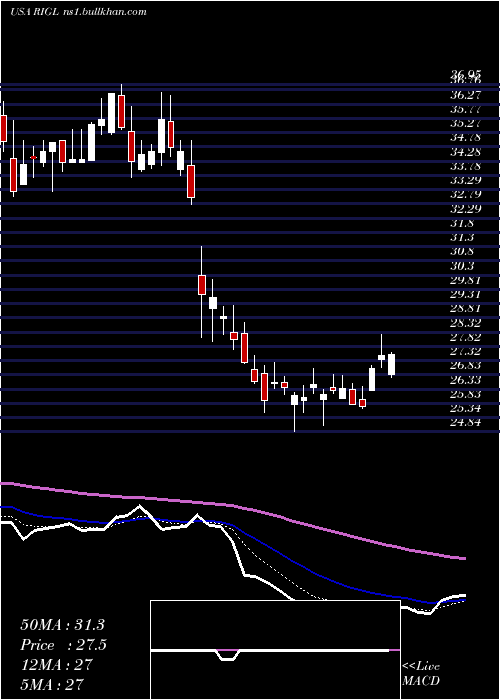
Task: Click the 36.27 price axis label
Action: point(465,95)
